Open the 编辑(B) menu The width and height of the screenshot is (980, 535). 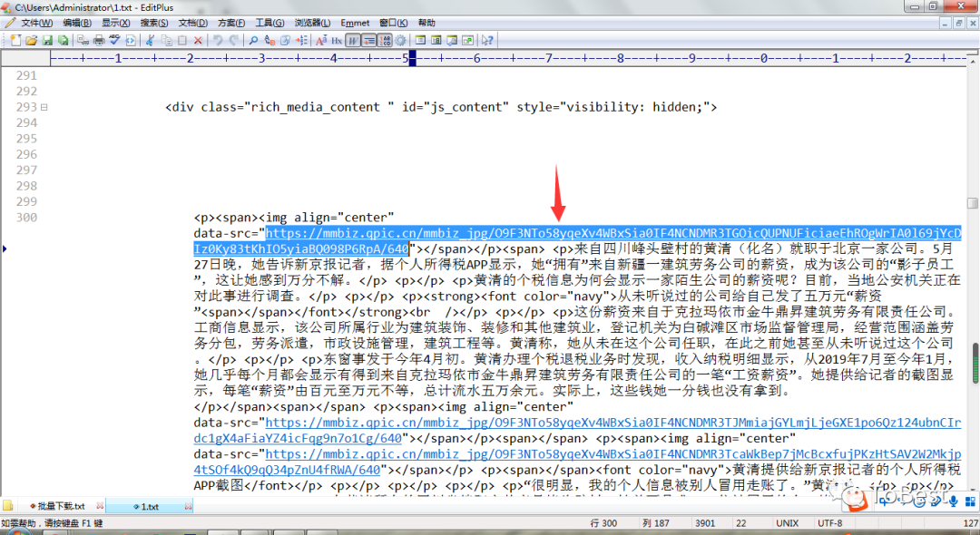77,23
